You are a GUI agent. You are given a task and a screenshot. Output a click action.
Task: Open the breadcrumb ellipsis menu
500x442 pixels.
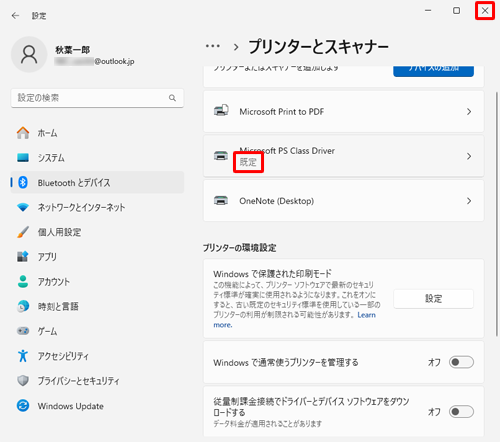point(213,46)
